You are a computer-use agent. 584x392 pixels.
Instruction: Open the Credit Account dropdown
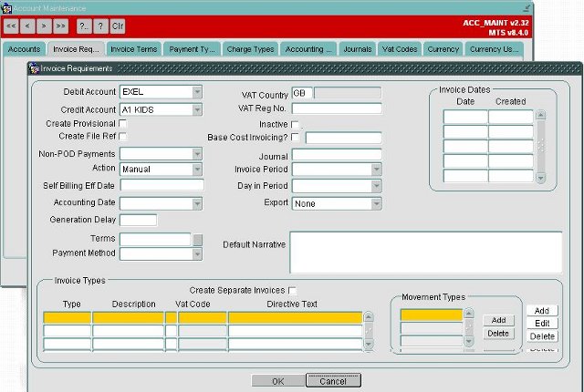[x=197, y=109]
